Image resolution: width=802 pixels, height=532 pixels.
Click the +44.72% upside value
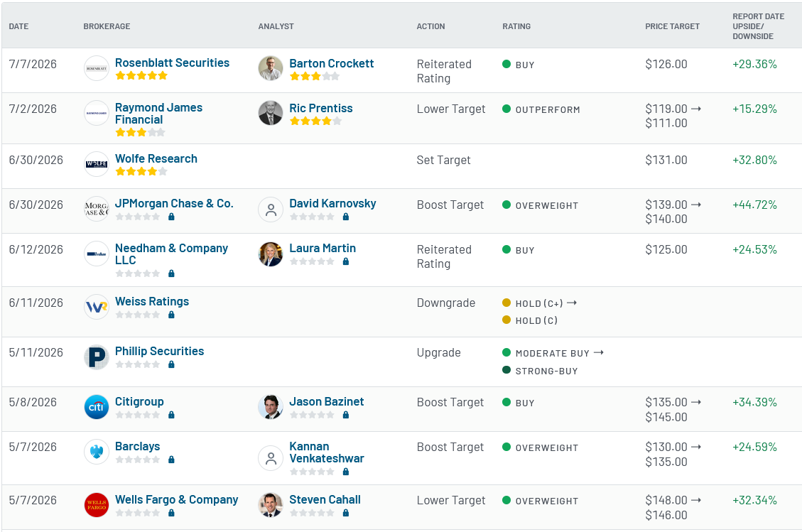tap(754, 205)
